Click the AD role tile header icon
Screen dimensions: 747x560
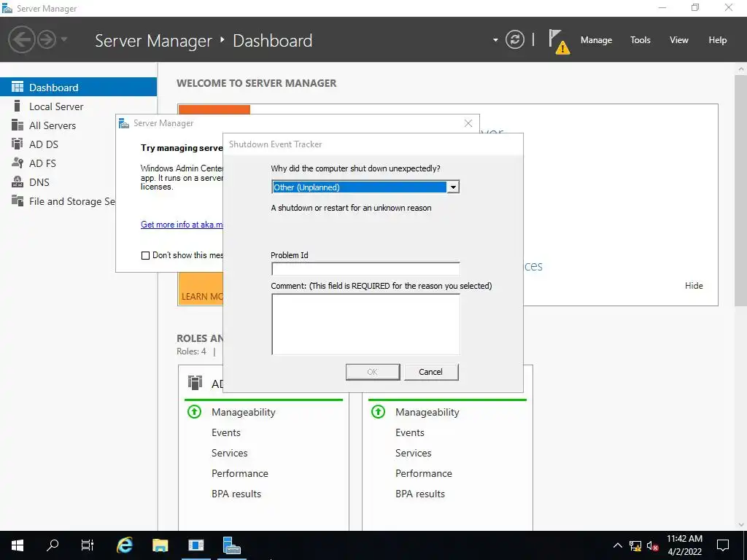pos(195,382)
